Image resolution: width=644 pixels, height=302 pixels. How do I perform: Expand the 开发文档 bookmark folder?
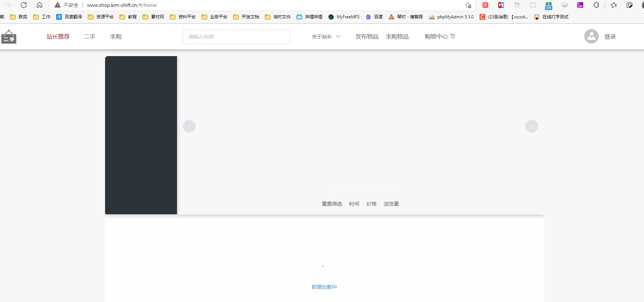[246, 17]
